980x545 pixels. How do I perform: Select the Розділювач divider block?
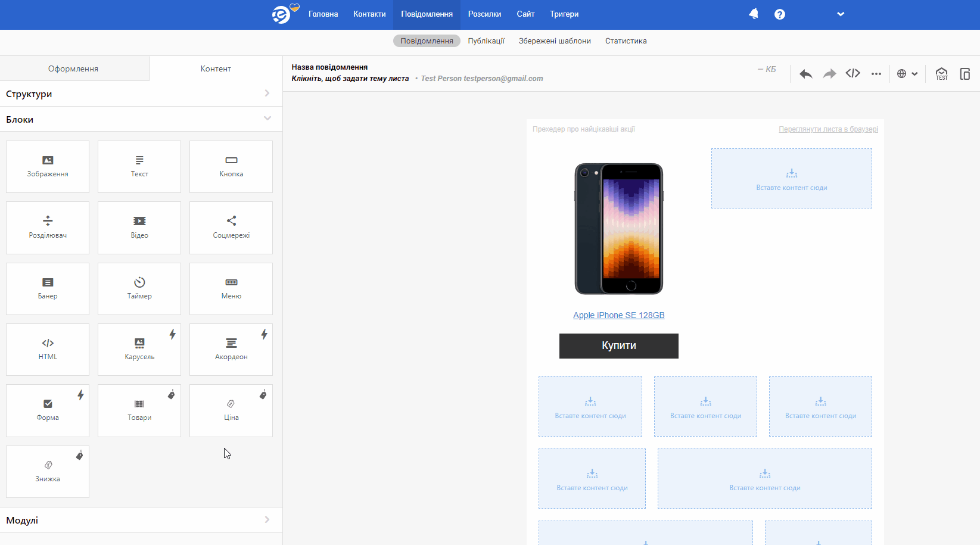tap(48, 228)
